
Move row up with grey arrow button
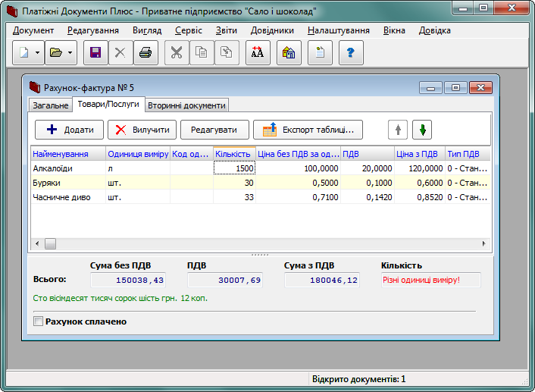coord(398,130)
